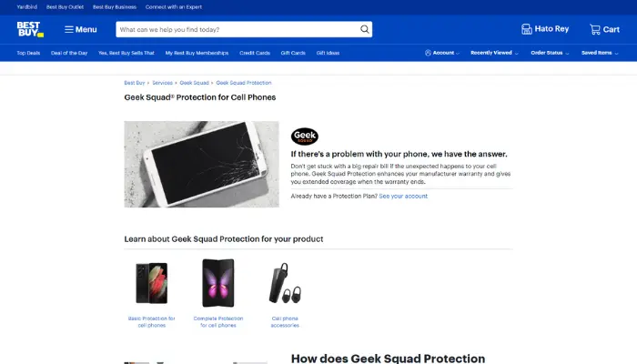Click the Geek Squad logo badge

click(x=305, y=136)
